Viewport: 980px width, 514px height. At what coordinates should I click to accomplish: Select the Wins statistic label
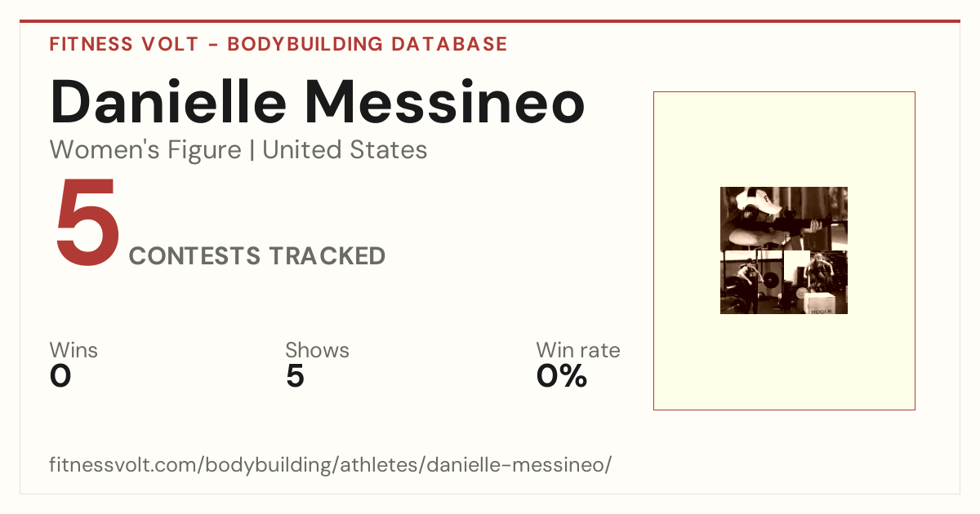(x=73, y=350)
